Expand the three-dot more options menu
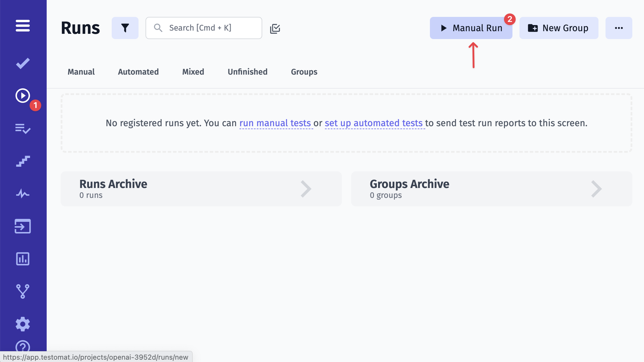Viewport: 644px width, 362px height. tap(619, 28)
